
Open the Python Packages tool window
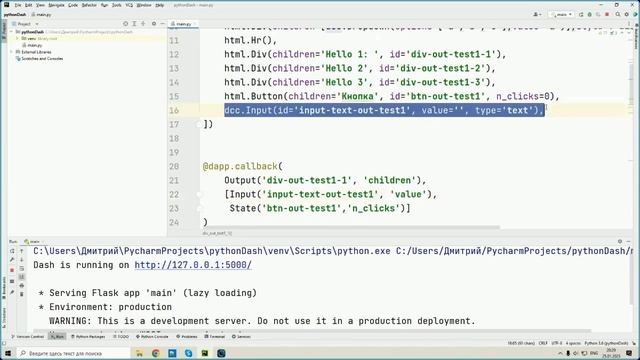pos(88,337)
